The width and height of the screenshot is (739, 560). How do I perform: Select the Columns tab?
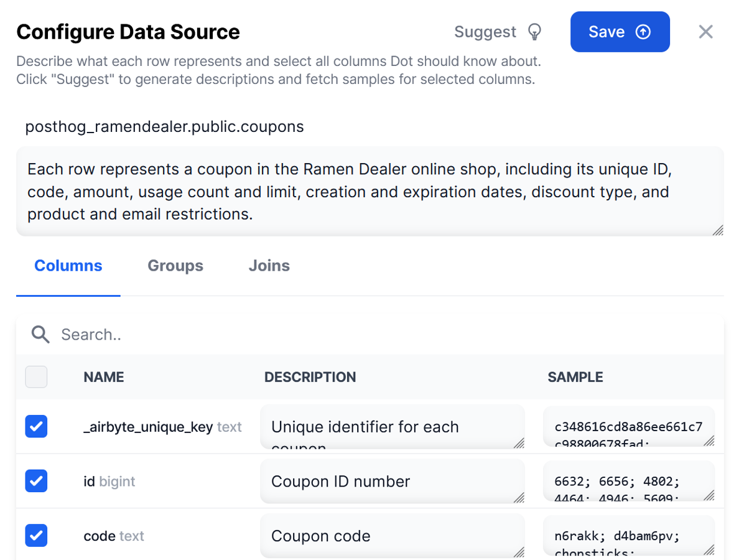(68, 266)
